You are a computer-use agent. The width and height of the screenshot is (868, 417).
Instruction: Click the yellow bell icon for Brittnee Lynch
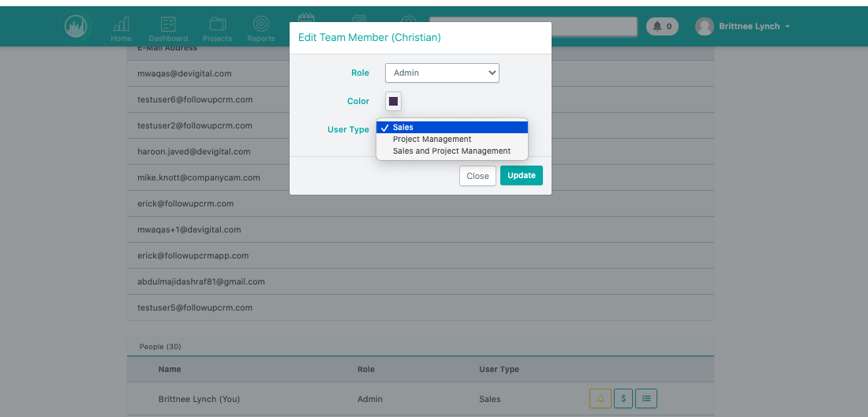point(600,399)
